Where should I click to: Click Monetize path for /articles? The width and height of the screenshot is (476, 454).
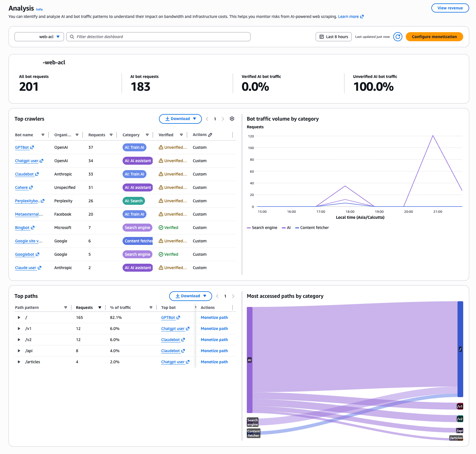pos(214,362)
